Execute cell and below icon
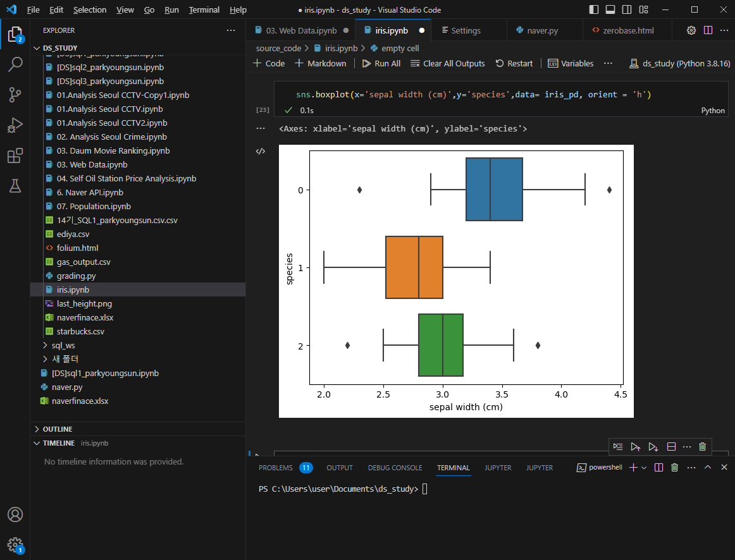This screenshot has height=560, width=735. (653, 447)
